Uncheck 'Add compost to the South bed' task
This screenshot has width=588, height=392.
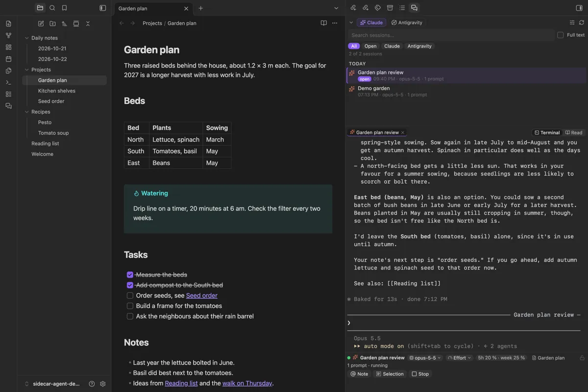130,285
